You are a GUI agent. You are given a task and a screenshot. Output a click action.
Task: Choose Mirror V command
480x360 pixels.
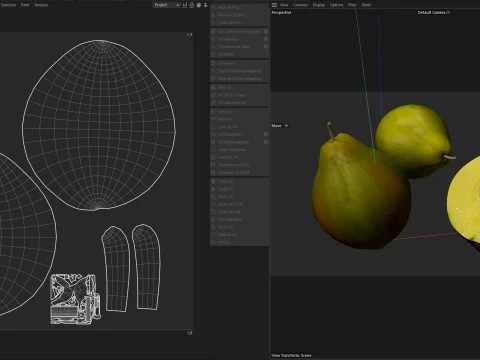coord(239,119)
